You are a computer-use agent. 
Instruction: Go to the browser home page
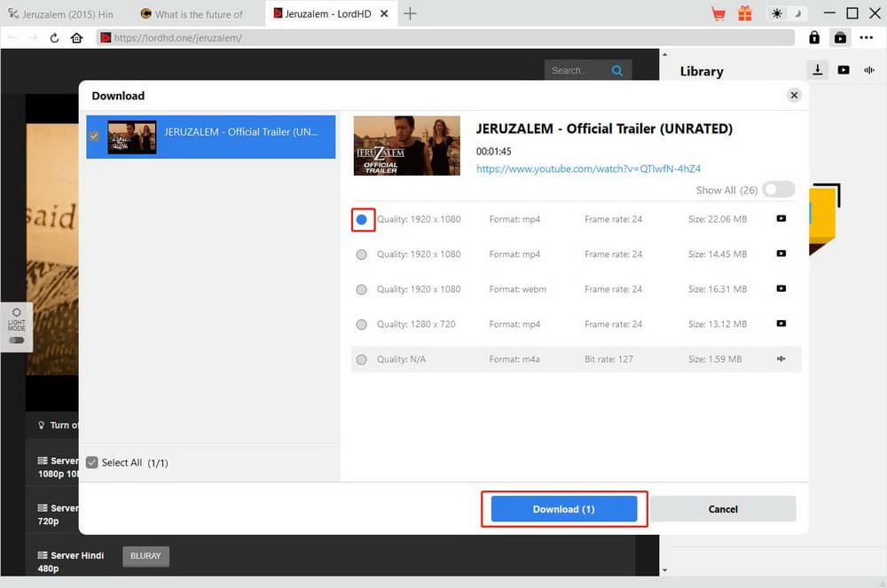[x=77, y=38]
